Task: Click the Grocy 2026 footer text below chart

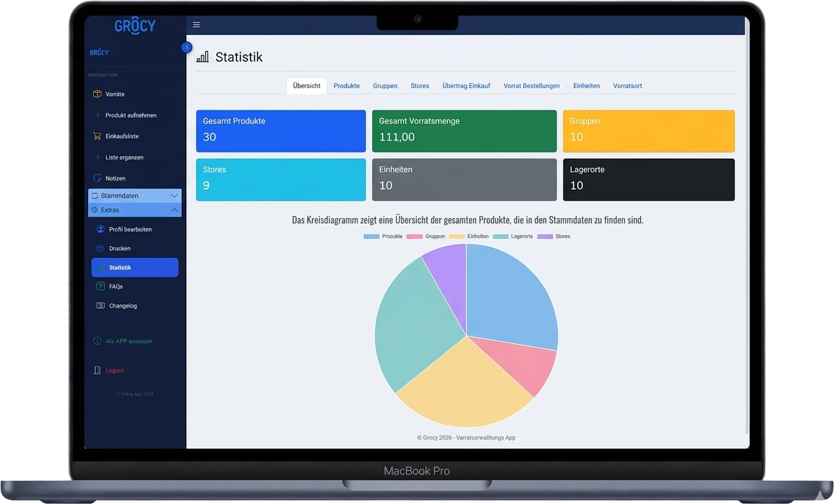Action: (466, 438)
